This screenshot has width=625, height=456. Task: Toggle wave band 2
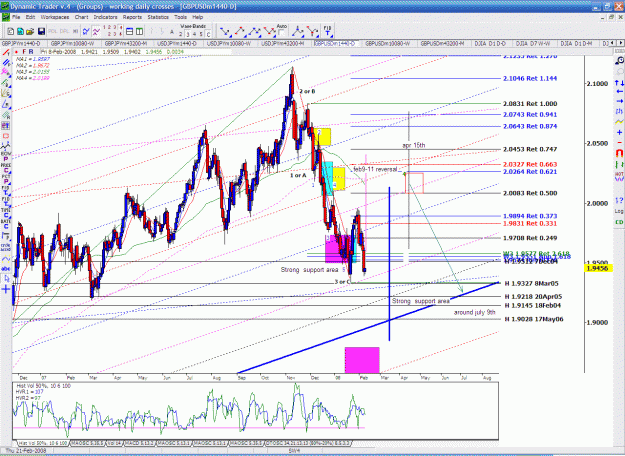click(181, 35)
